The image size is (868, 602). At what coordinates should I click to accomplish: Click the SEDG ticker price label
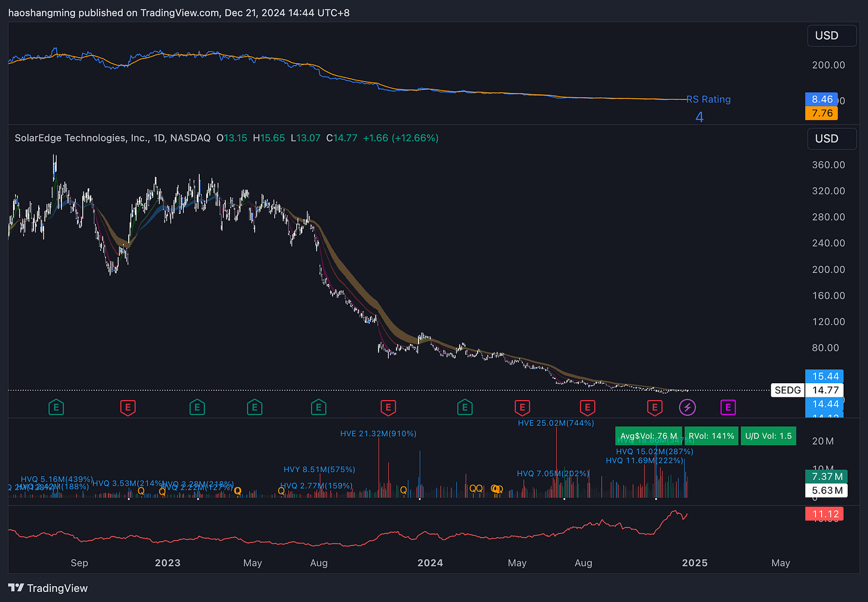(788, 390)
